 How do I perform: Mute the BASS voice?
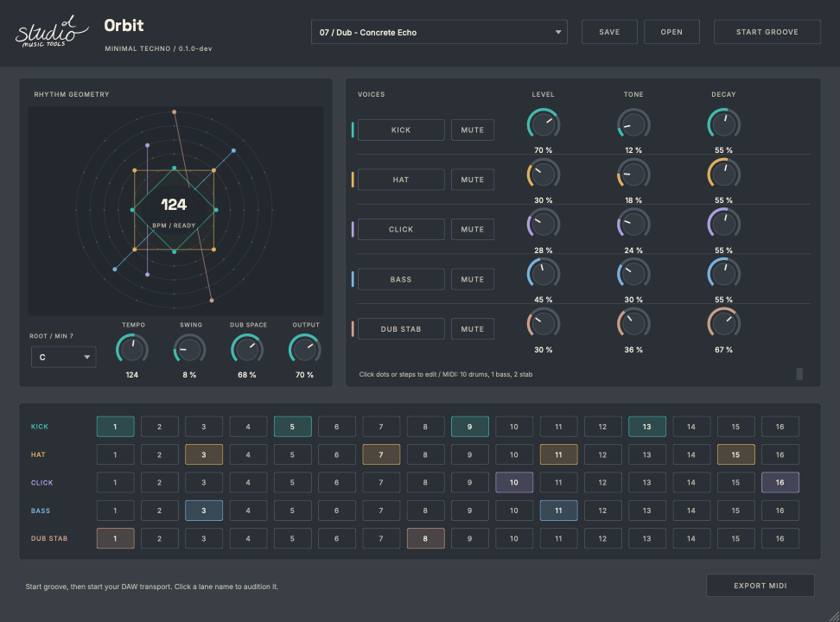[473, 279]
